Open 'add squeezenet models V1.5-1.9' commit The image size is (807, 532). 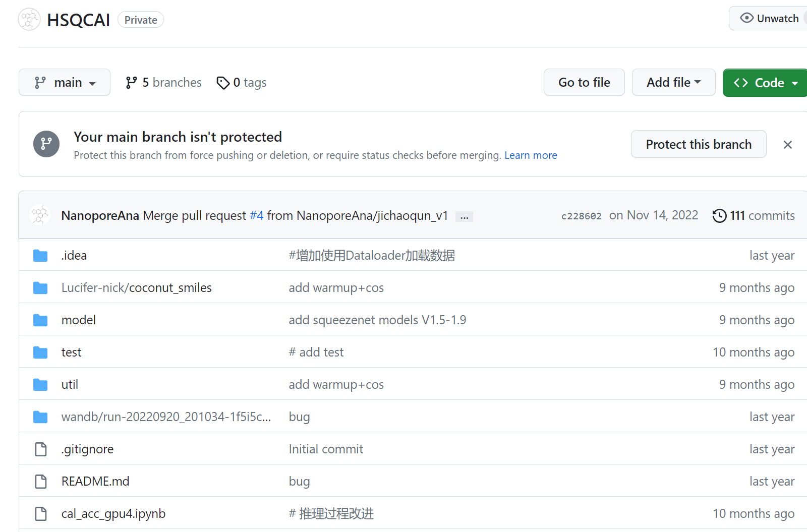pos(377,320)
